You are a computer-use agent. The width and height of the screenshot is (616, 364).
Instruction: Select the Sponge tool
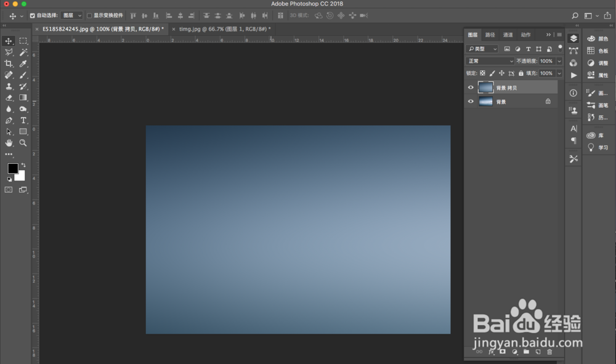coord(23,109)
